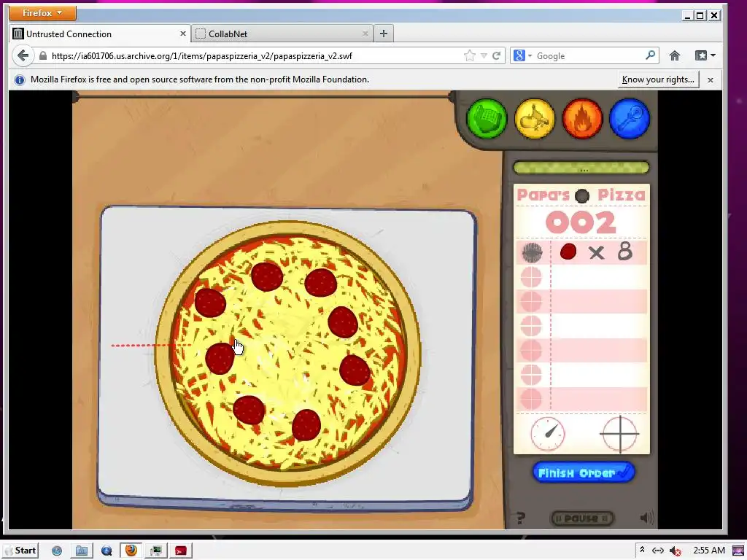Screen dimensions: 747x560
Task: Click the magnifier-globe taskbar icon
Action: [x=107, y=551]
